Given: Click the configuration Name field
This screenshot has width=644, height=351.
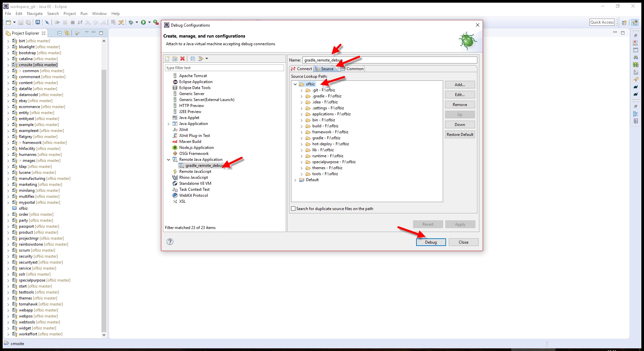Looking at the screenshot, I should 390,60.
